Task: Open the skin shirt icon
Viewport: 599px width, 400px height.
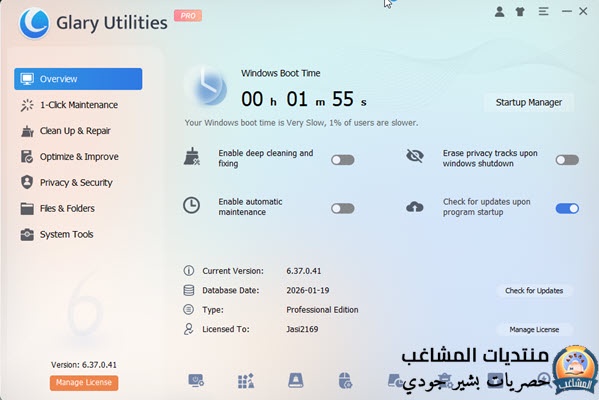Action: tap(520, 11)
